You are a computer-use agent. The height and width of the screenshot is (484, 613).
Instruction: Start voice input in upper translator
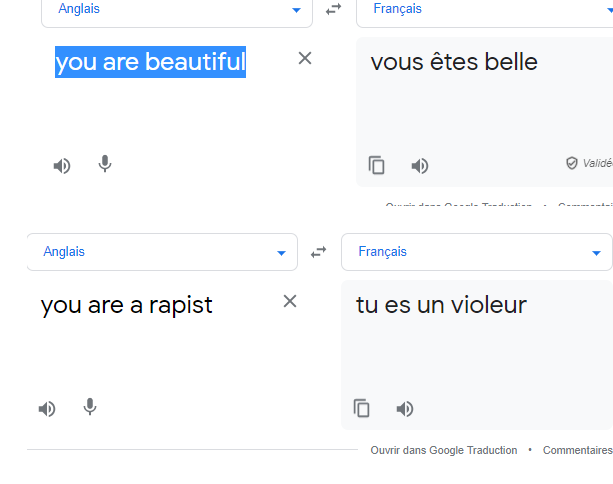pos(105,164)
